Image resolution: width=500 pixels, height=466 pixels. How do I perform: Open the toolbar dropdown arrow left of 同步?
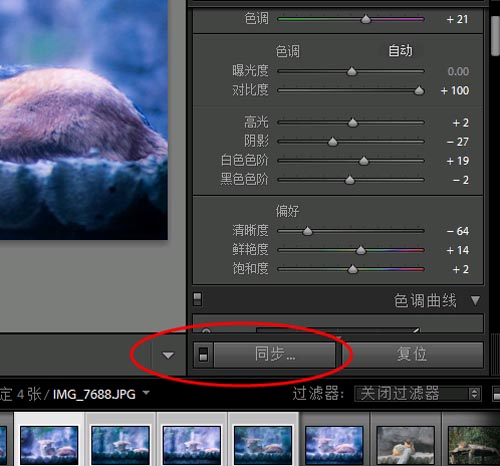coord(168,355)
